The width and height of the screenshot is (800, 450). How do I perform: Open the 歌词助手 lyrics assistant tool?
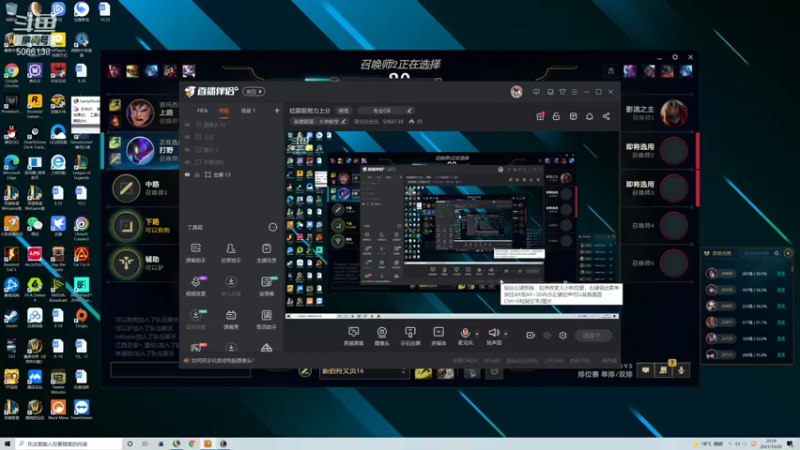266,319
